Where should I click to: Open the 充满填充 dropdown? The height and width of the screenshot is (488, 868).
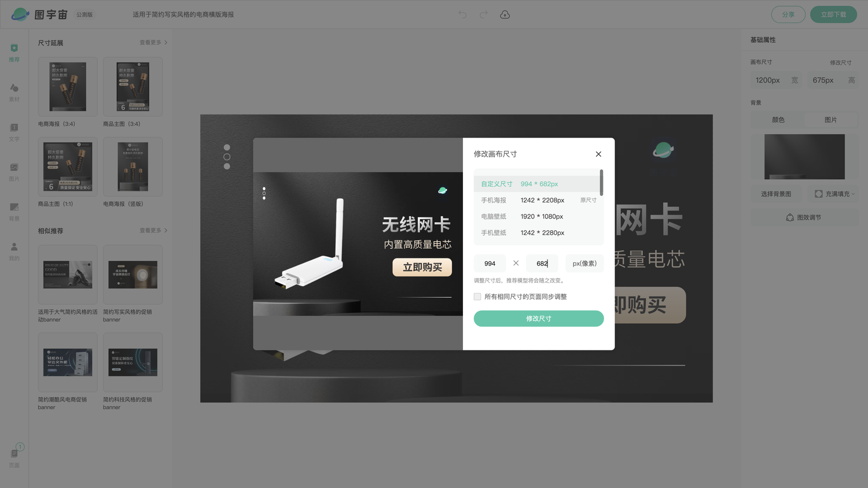(833, 194)
